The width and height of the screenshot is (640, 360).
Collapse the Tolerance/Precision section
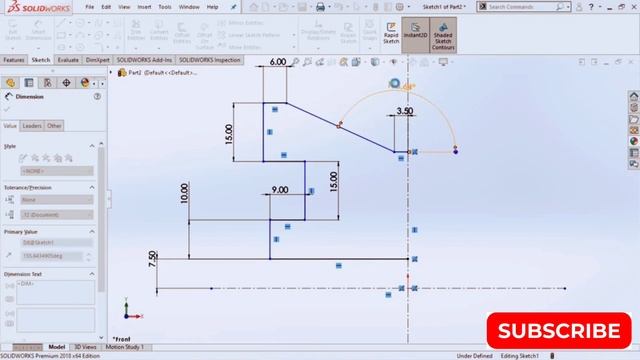click(92, 187)
